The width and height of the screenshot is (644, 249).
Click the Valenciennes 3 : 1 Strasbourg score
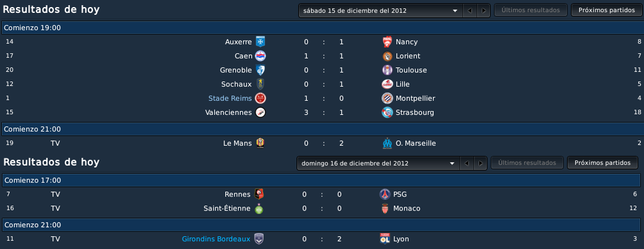[324, 112]
